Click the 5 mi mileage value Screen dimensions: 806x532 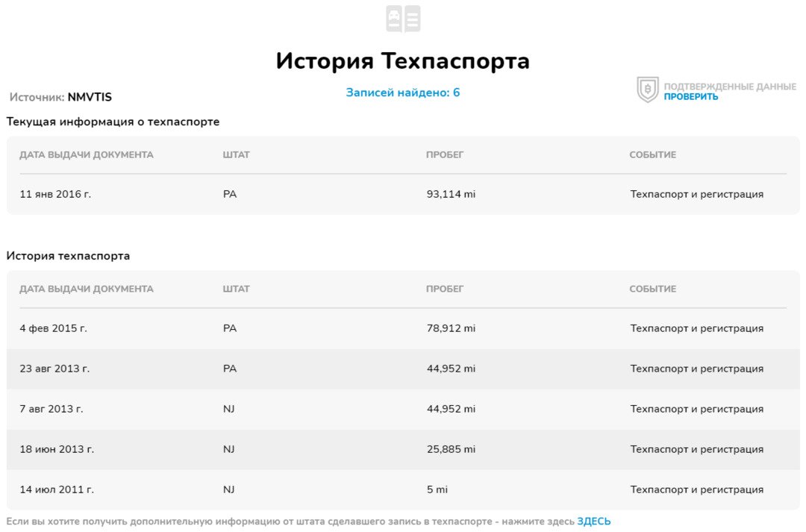coord(437,489)
